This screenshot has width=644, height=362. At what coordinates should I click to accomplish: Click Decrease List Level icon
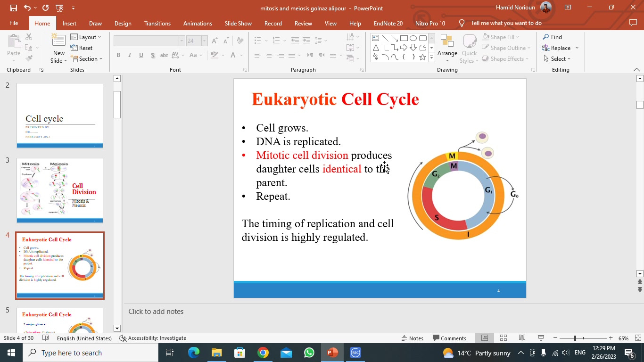295,41
